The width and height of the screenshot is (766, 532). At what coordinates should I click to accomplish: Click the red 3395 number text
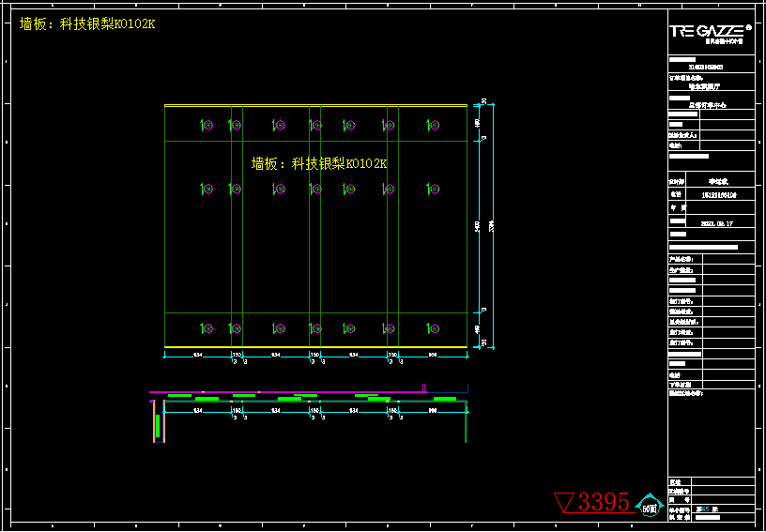[x=604, y=502]
